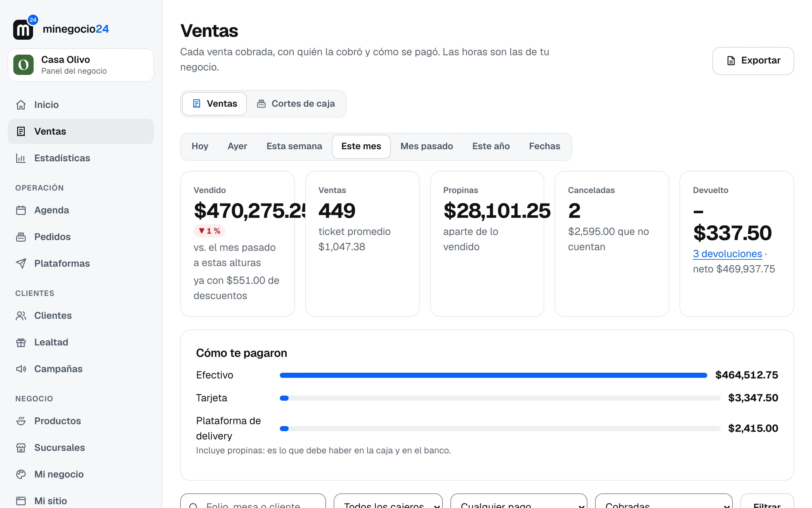Click the Plataforma de delivery progress bar
The height and width of the screenshot is (508, 812).
[x=500, y=429]
